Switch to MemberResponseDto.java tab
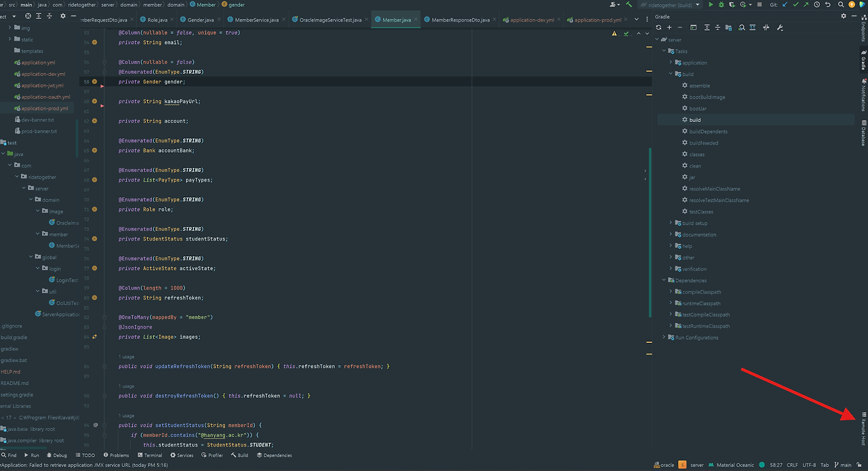This screenshot has height=471, width=868. coord(460,20)
